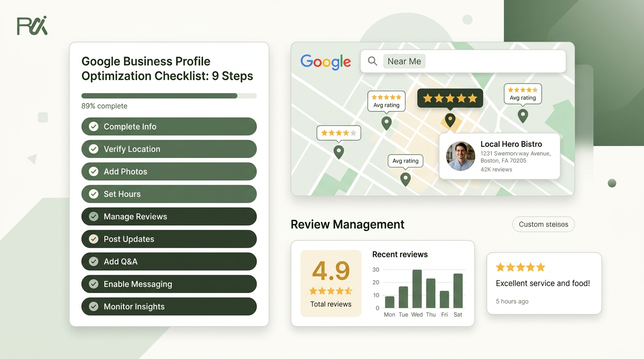Click the Review Management heading
This screenshot has height=359, width=644.
[x=347, y=224]
